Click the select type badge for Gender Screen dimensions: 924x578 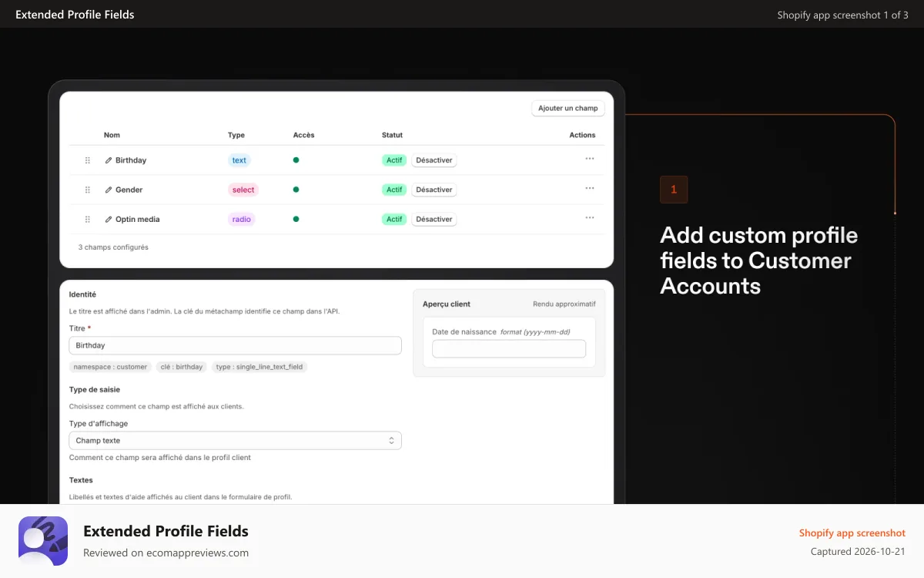coord(243,190)
